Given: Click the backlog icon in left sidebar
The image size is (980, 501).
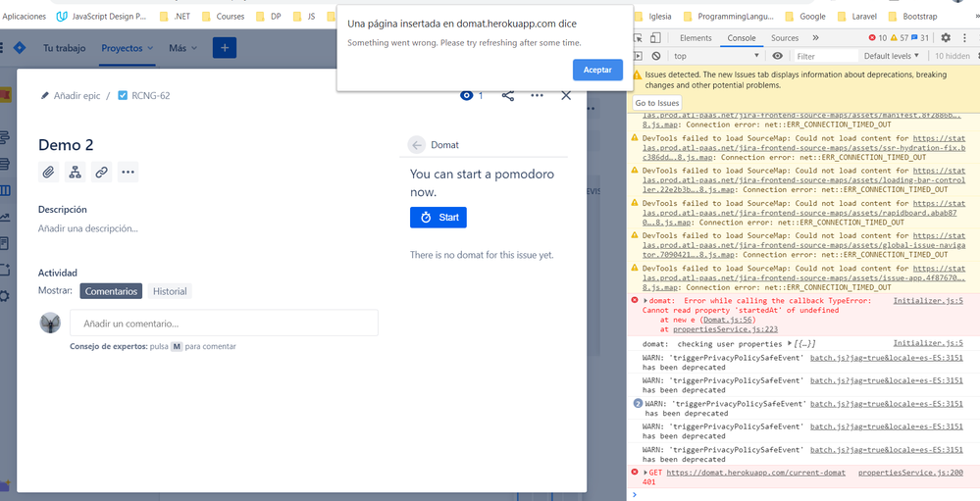Looking at the screenshot, I should (x=4, y=164).
